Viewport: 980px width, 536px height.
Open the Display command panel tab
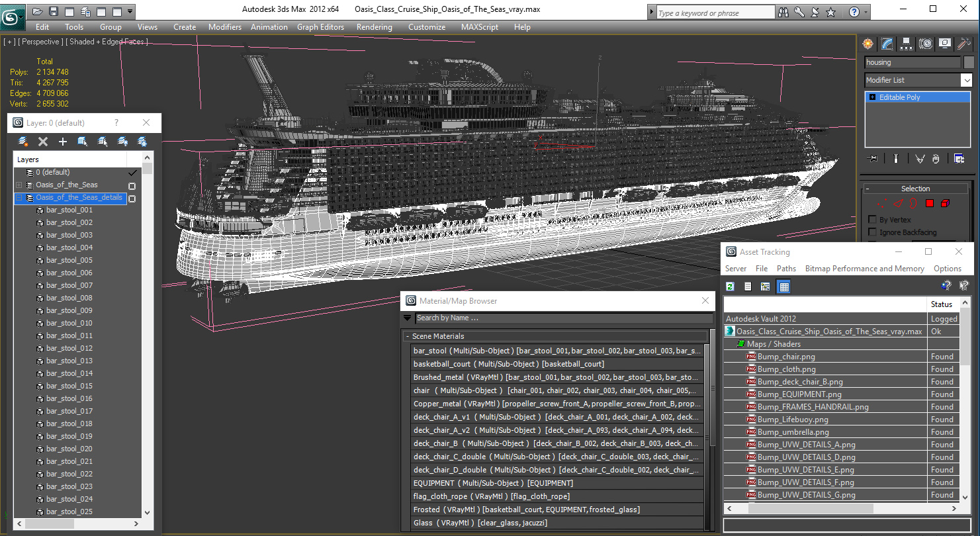[x=945, y=44]
